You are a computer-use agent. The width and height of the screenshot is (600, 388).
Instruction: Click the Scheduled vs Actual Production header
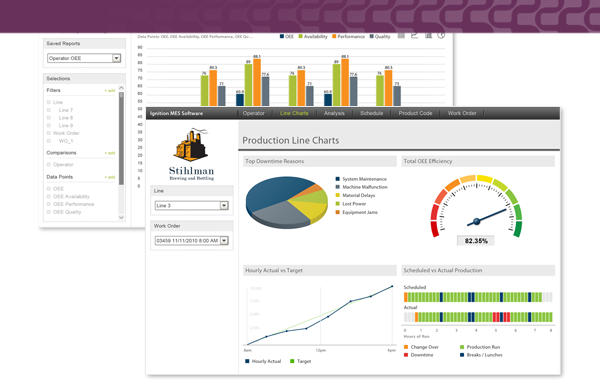pos(478,270)
